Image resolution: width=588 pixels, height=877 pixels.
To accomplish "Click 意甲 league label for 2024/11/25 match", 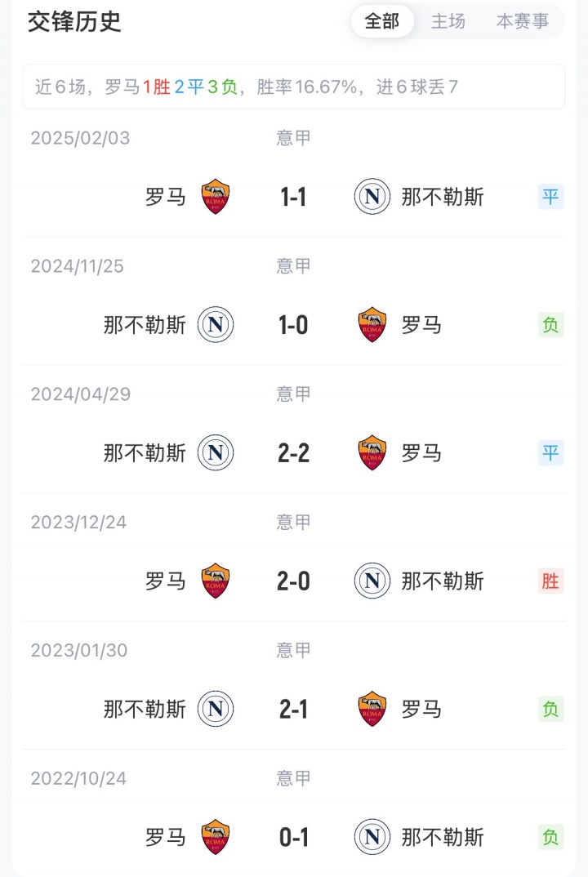I will 293,266.
